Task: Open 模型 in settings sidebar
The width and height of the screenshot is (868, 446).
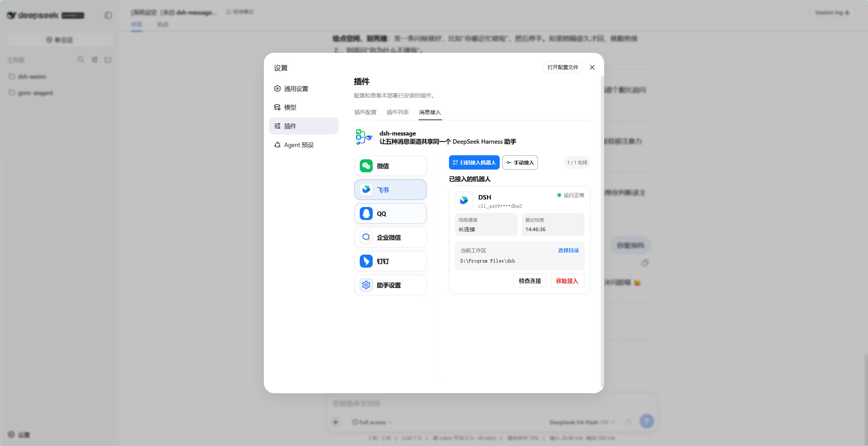Action: (304, 107)
